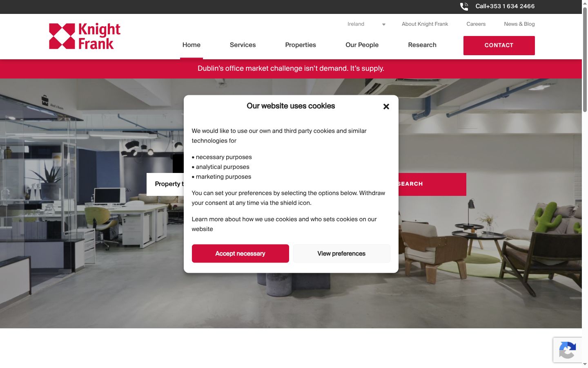This screenshot has height=368, width=588.
Task: Click the red Search button
Action: (x=432, y=184)
